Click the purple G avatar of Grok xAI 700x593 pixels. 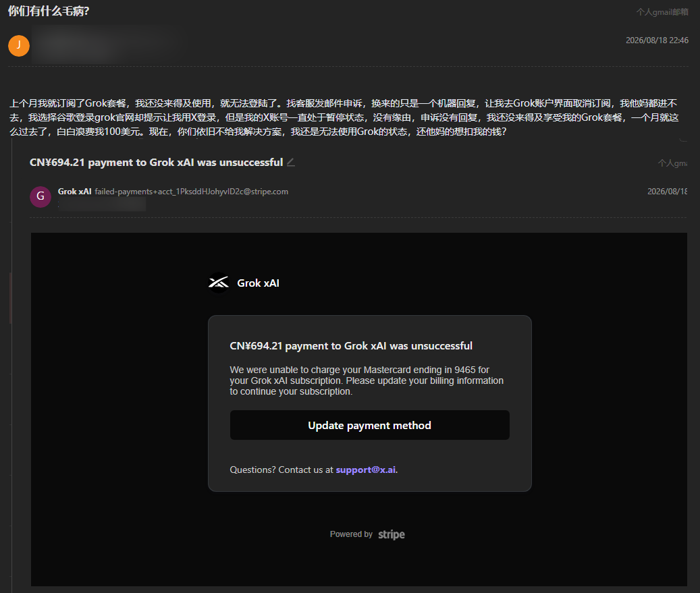(x=41, y=196)
